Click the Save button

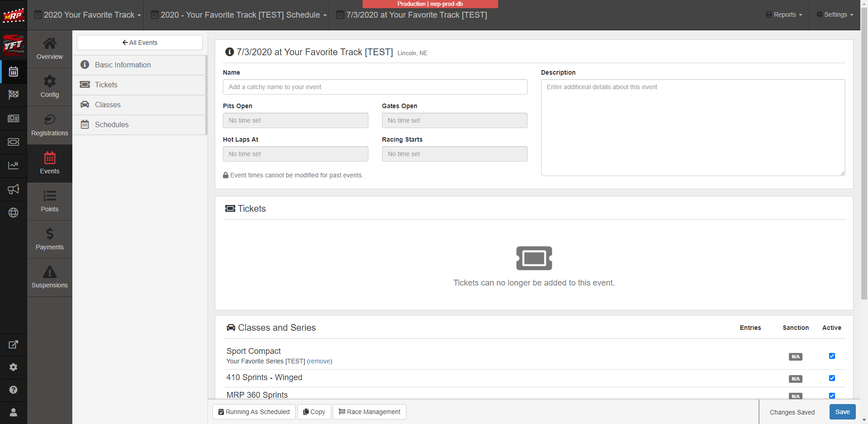point(842,412)
